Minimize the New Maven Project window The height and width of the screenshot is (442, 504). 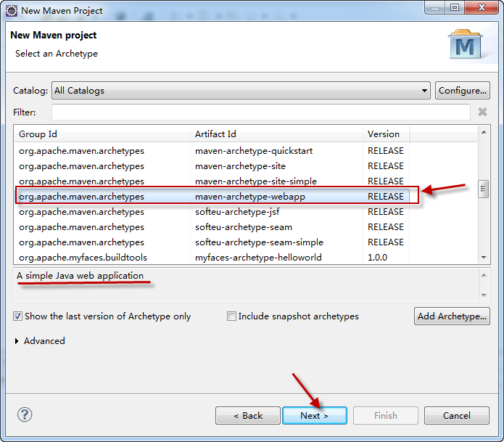click(435, 7)
